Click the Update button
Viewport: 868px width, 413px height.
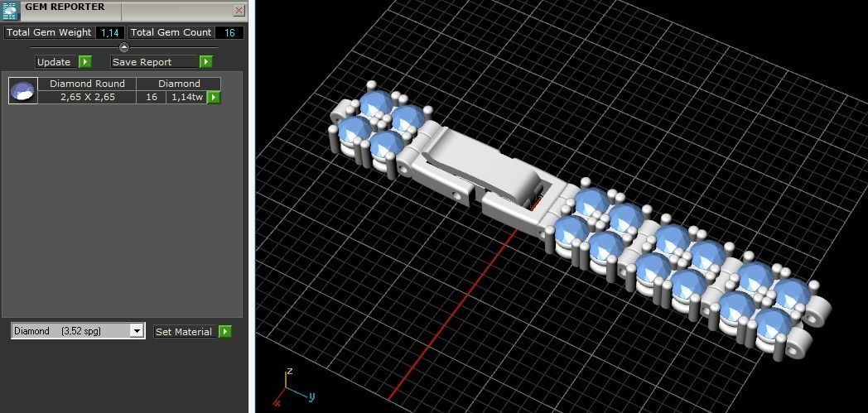55,62
